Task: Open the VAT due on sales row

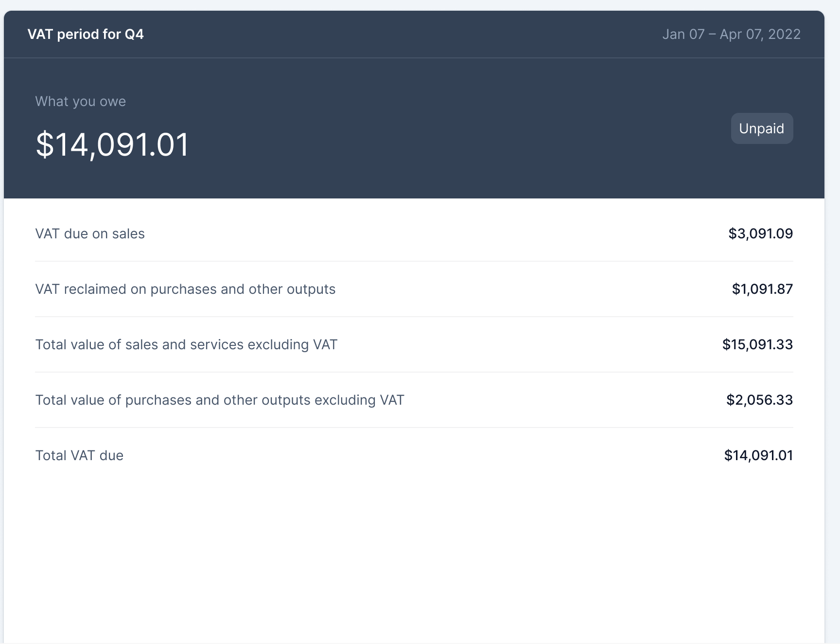Action: pyautogui.click(x=414, y=233)
